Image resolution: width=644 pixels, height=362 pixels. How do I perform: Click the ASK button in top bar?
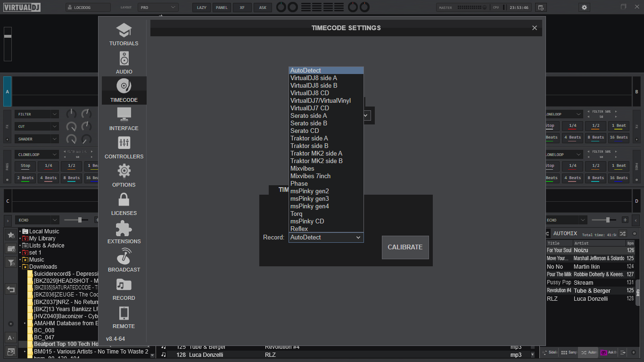[263, 8]
